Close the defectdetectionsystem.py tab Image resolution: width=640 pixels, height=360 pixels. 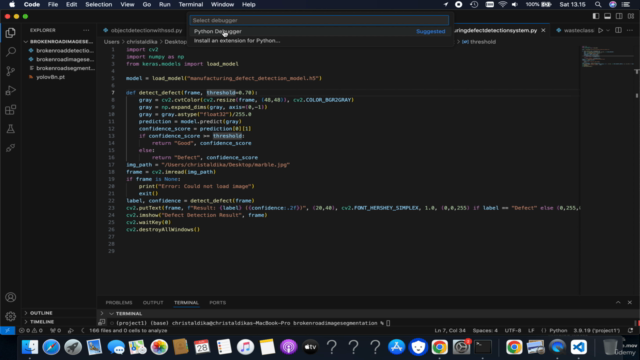543,30
